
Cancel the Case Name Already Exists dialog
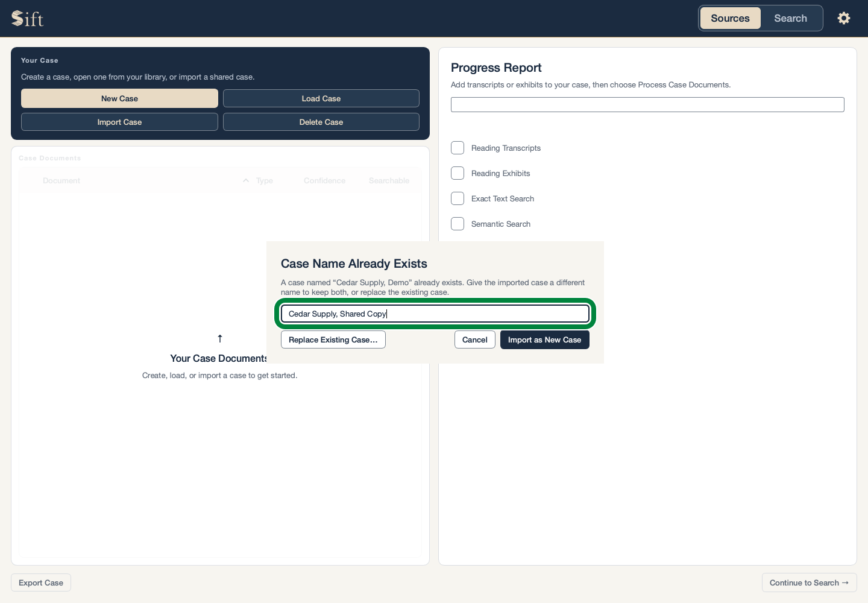pyautogui.click(x=475, y=339)
